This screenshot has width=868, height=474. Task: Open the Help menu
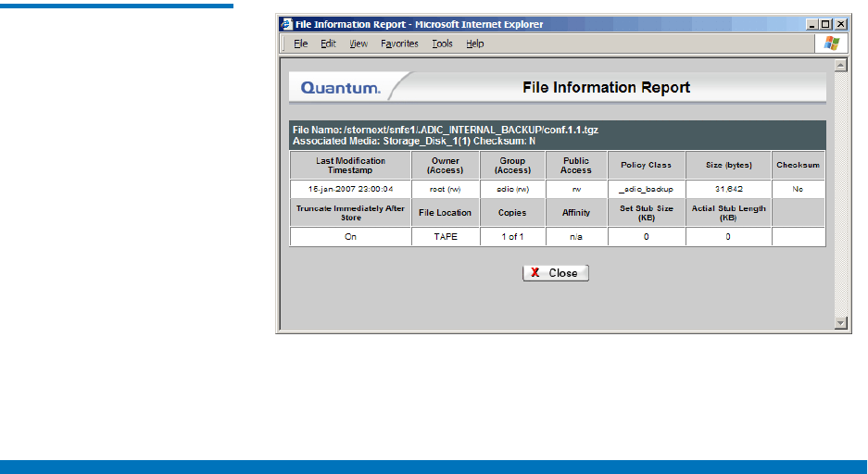[x=475, y=44]
